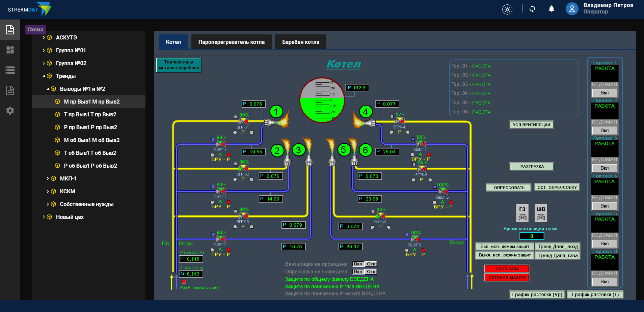Viewport: 644px width, 312px height.
Task: Click the drum level gauge indicator
Action: 322,100
